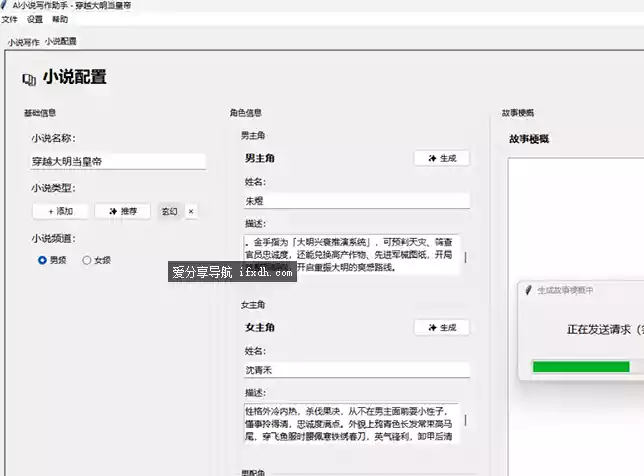644x476 pixels.
Task: Remove the 玄幻 tag with the x button
Action: click(191, 212)
